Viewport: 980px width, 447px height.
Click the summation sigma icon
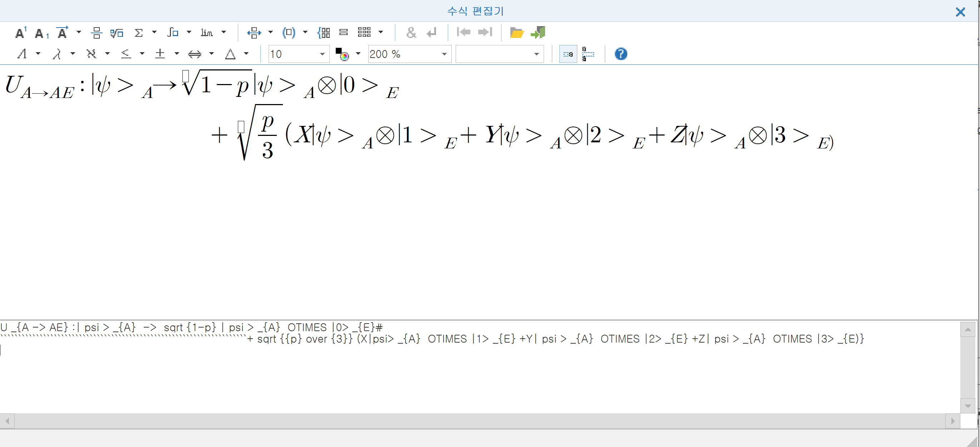(x=139, y=33)
